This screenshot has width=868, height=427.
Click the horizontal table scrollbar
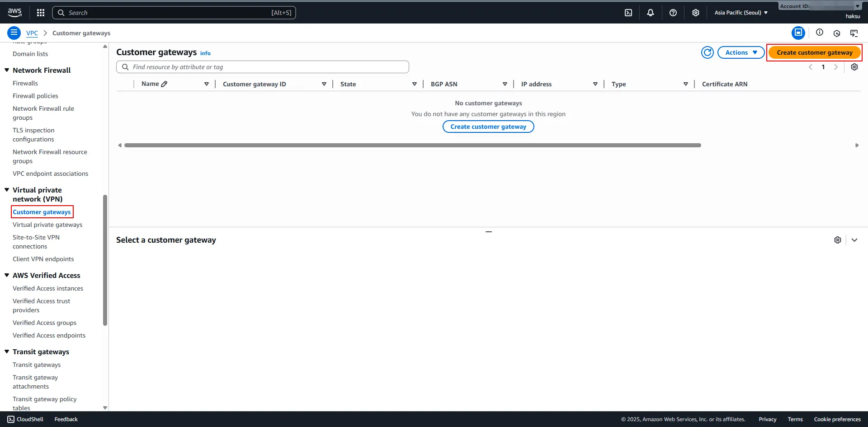pyautogui.click(x=412, y=145)
